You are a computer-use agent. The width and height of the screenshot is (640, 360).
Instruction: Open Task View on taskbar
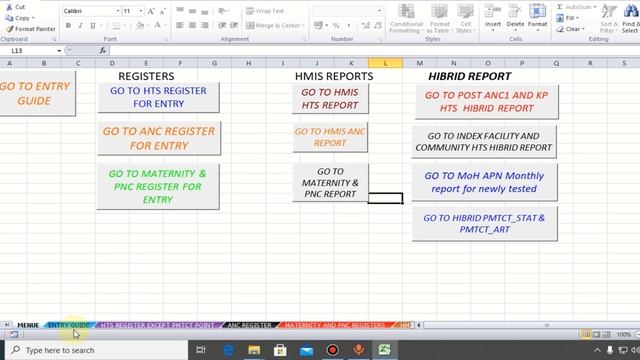pyautogui.click(x=201, y=350)
